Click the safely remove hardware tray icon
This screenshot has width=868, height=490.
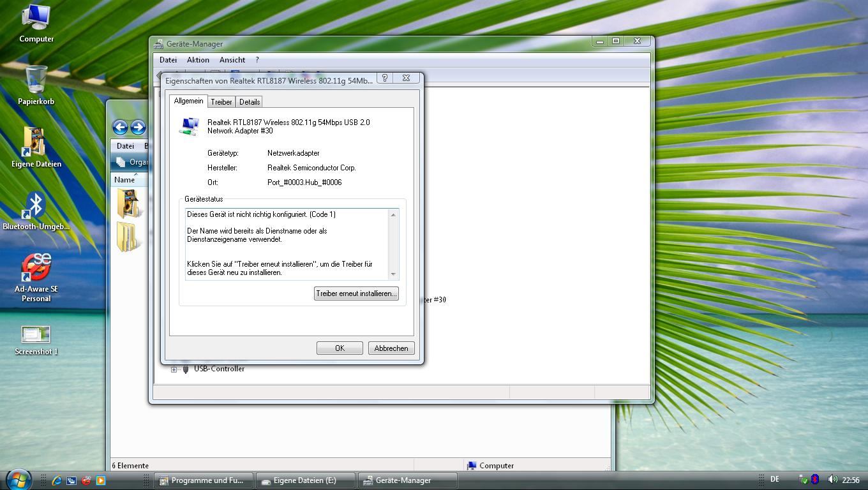coord(804,480)
